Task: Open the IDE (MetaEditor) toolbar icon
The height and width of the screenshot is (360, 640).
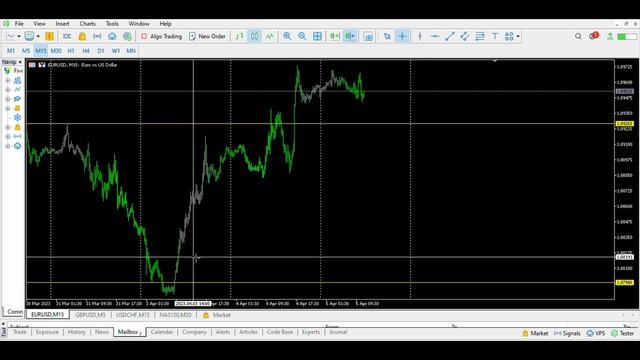Action: coord(67,36)
